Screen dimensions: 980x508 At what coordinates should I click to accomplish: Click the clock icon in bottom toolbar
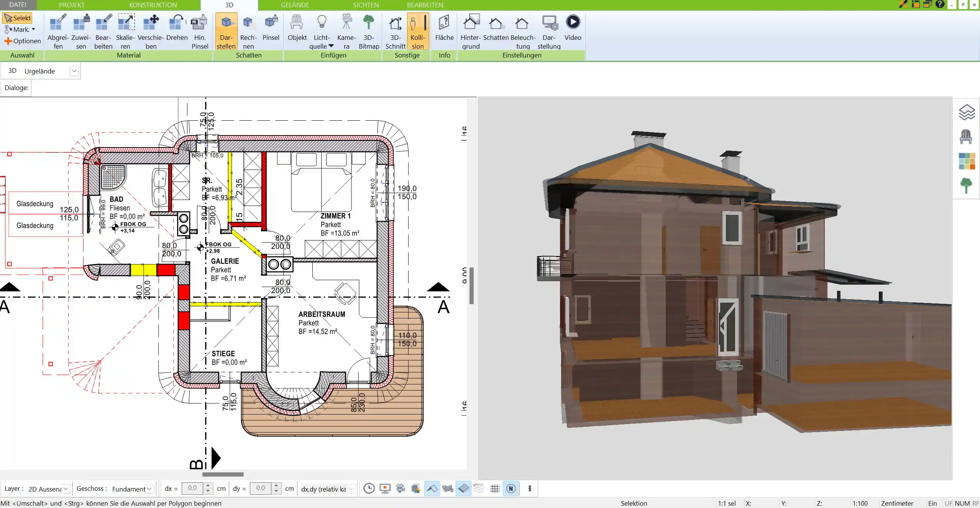[369, 488]
